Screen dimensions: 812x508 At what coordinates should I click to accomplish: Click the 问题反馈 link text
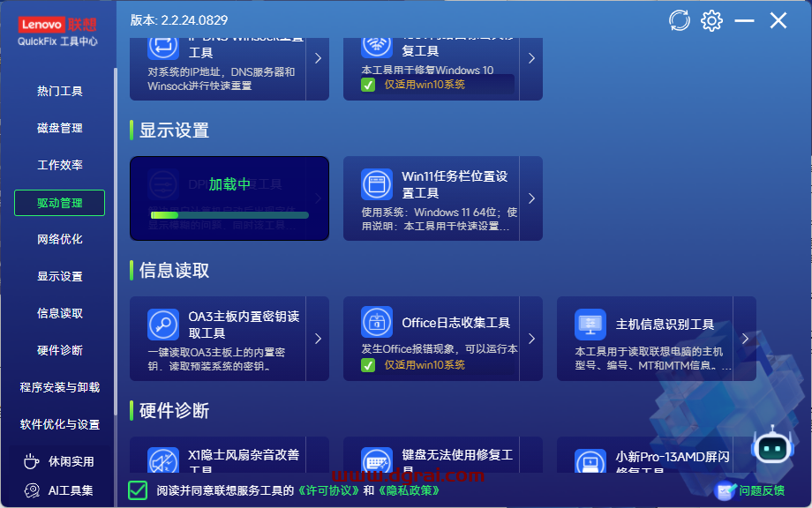[x=762, y=490]
